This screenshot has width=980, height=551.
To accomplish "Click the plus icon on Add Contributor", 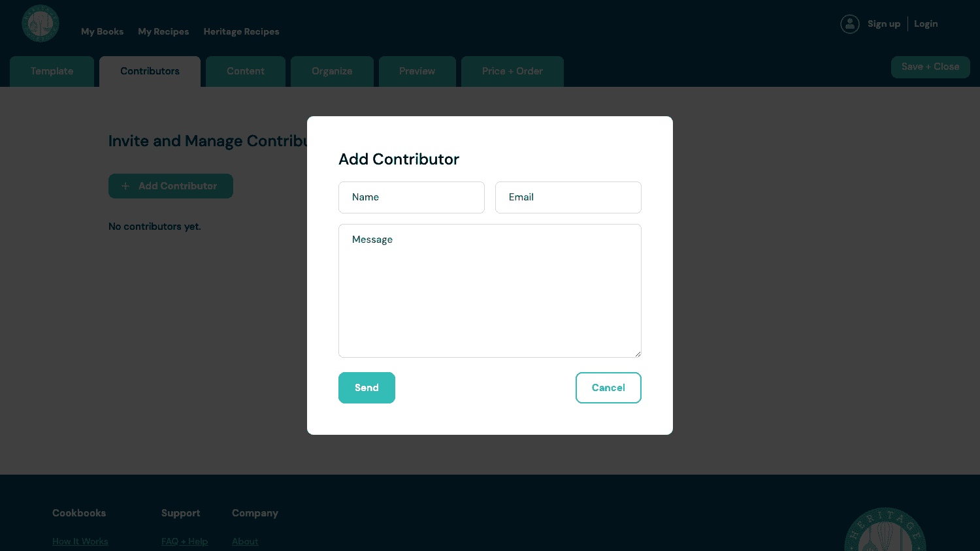I will (x=125, y=186).
